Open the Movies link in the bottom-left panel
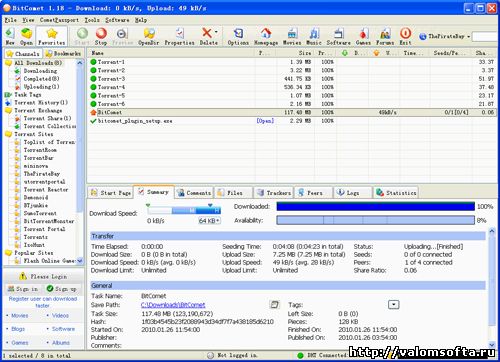 click(x=20, y=315)
